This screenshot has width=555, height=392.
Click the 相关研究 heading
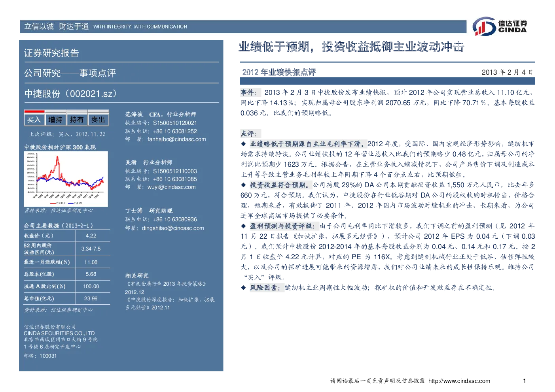click(137, 275)
